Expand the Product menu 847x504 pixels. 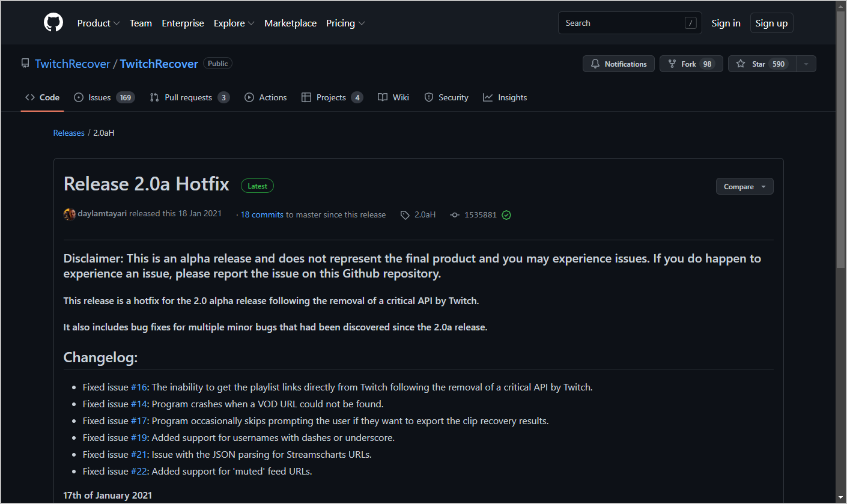(x=99, y=23)
